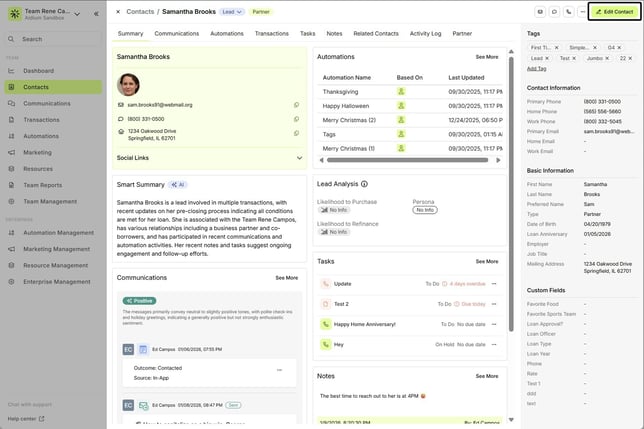Open the Lead status dropdown
Image resolution: width=644 pixels, height=429 pixels.
tap(231, 12)
